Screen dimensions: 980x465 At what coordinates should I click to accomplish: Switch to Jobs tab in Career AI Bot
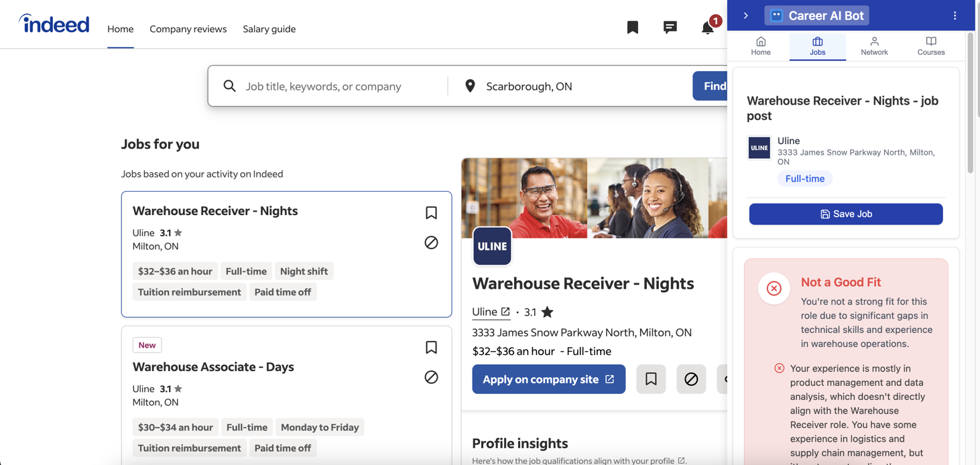pos(817,46)
